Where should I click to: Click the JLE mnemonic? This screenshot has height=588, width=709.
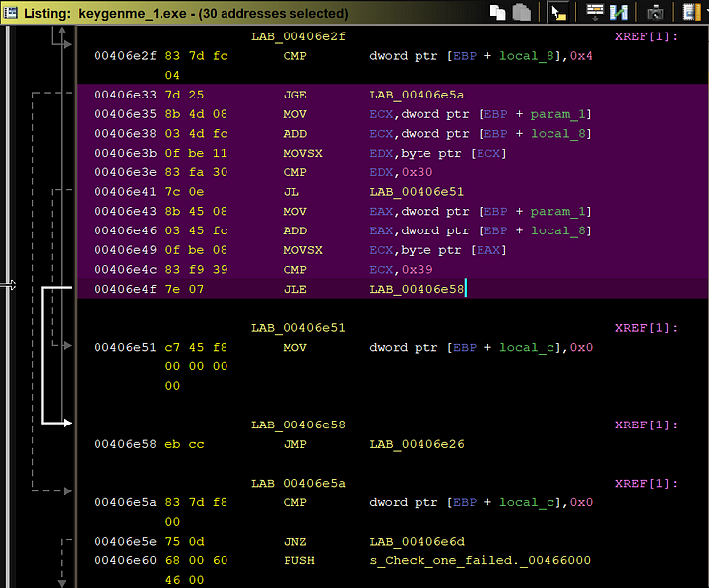tap(294, 289)
